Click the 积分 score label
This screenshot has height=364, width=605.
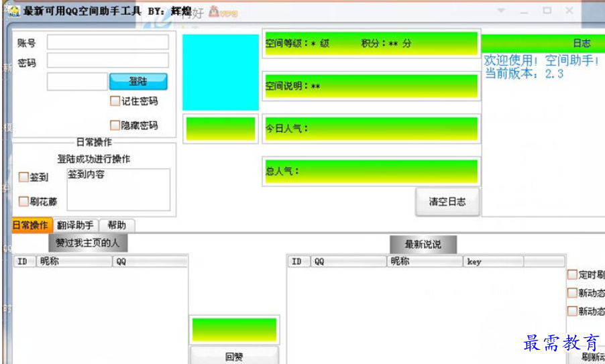click(x=386, y=43)
